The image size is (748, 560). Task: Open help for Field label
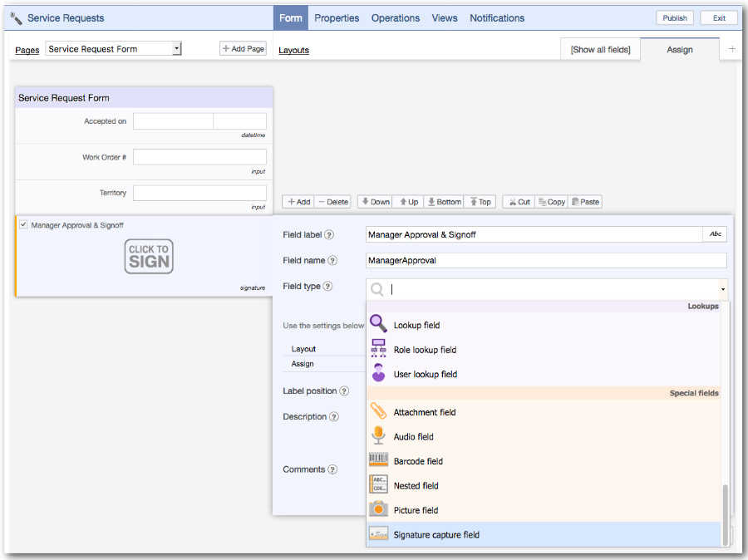329,234
